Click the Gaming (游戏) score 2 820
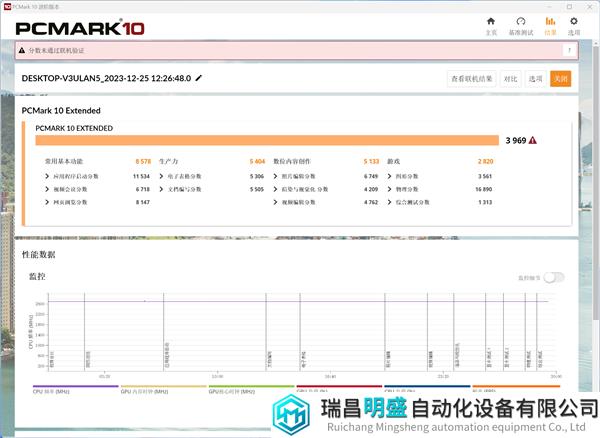The height and width of the screenshot is (438, 600). tap(485, 161)
